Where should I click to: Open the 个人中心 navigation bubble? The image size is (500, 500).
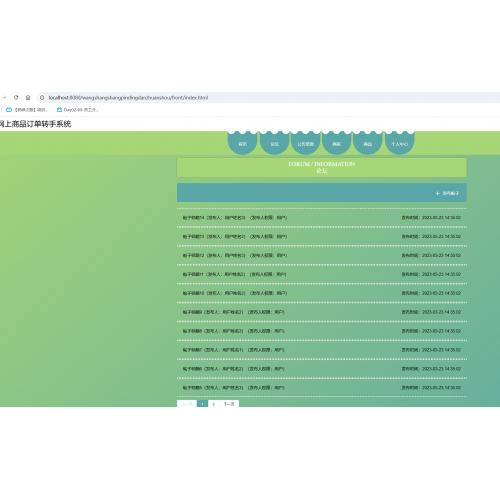pos(400,143)
